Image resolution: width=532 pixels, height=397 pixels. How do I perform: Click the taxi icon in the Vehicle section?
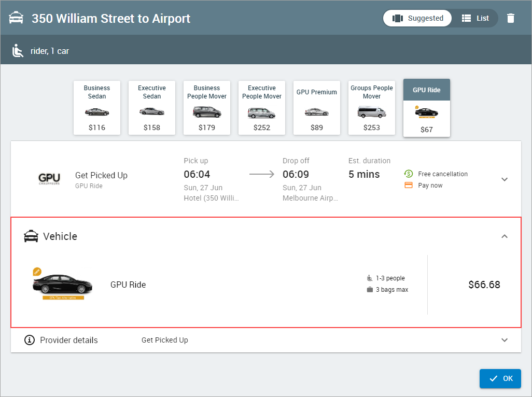click(31, 236)
